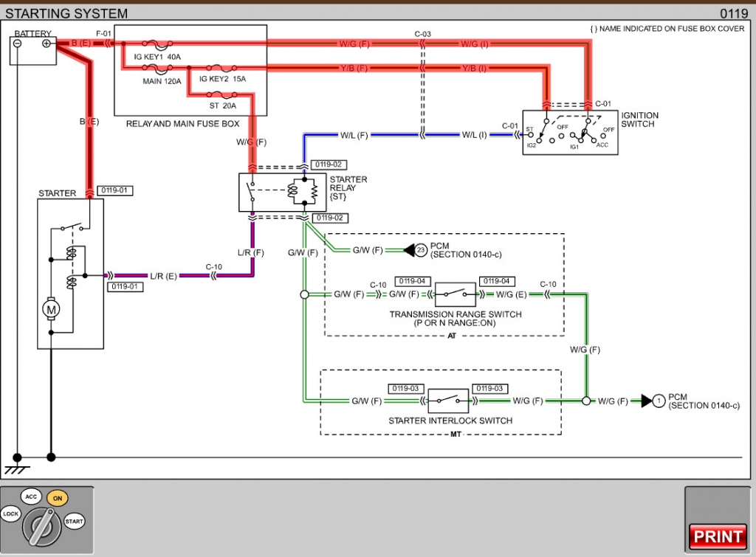Screen dimensions: 756x557
Task: Click the ignition switch ST contact
Action: point(530,134)
